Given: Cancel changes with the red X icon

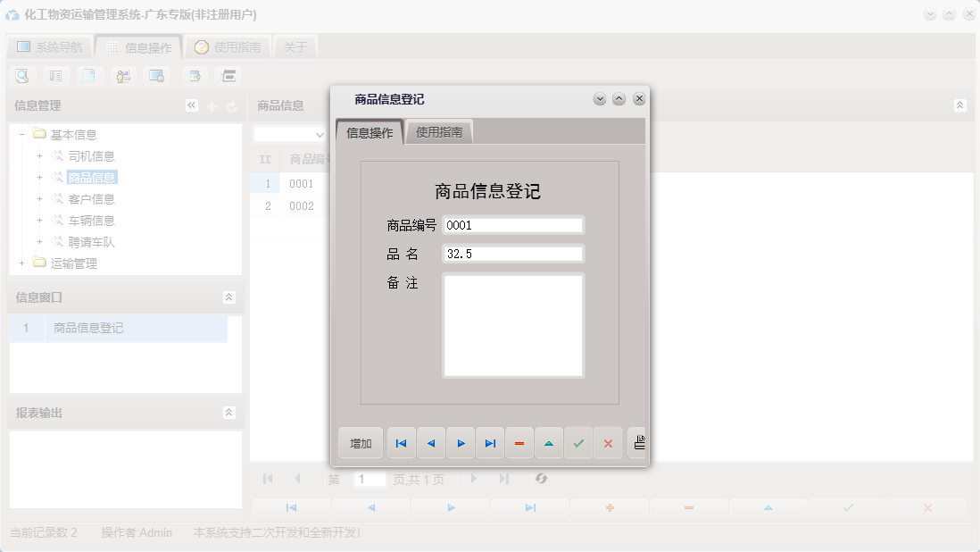Looking at the screenshot, I should point(608,442).
